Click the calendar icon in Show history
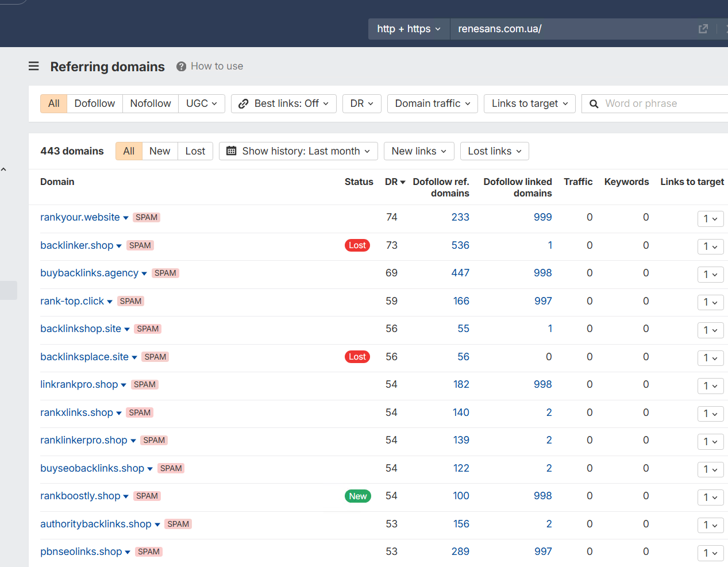Image resolution: width=728 pixels, height=567 pixels. tap(232, 151)
